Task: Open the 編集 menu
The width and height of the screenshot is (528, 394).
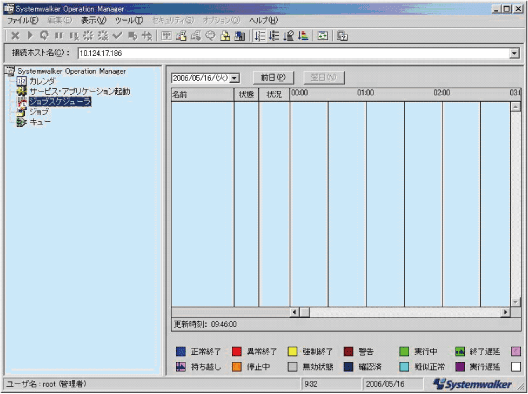Action: pos(60,20)
